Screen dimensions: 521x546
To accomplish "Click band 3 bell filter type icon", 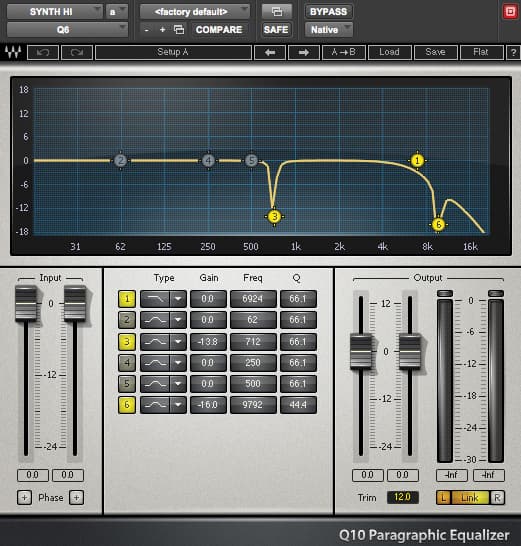I will coord(155,342).
